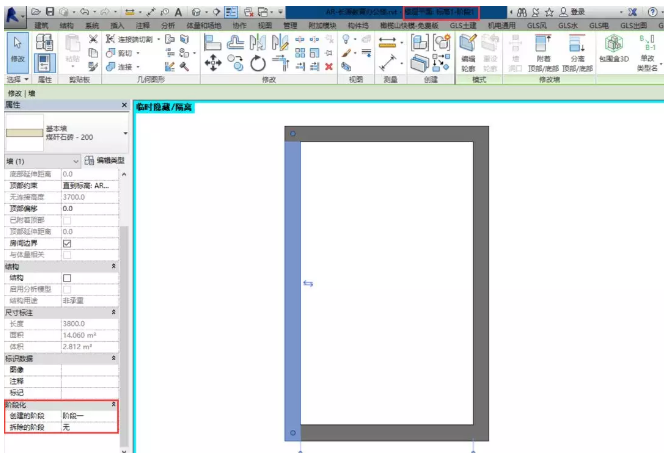
Task: Open the 剪切 dropdown arrow
Action: tap(138, 53)
